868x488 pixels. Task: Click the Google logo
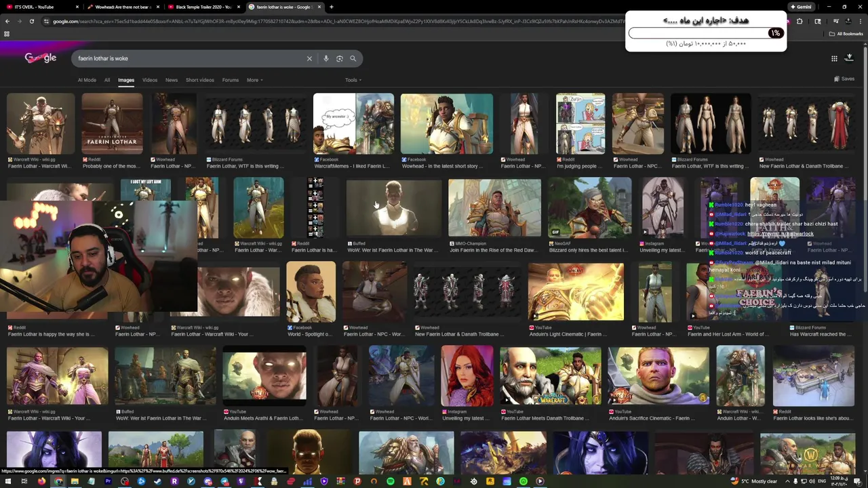click(x=41, y=58)
